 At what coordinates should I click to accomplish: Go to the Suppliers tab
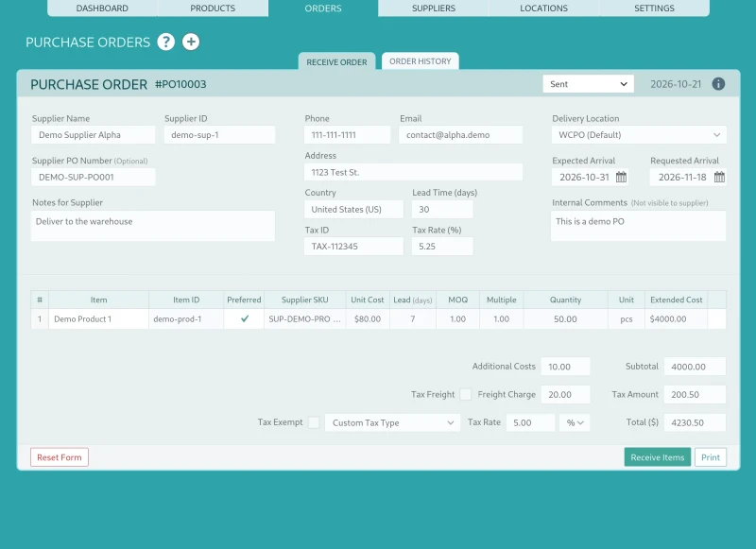click(x=434, y=9)
